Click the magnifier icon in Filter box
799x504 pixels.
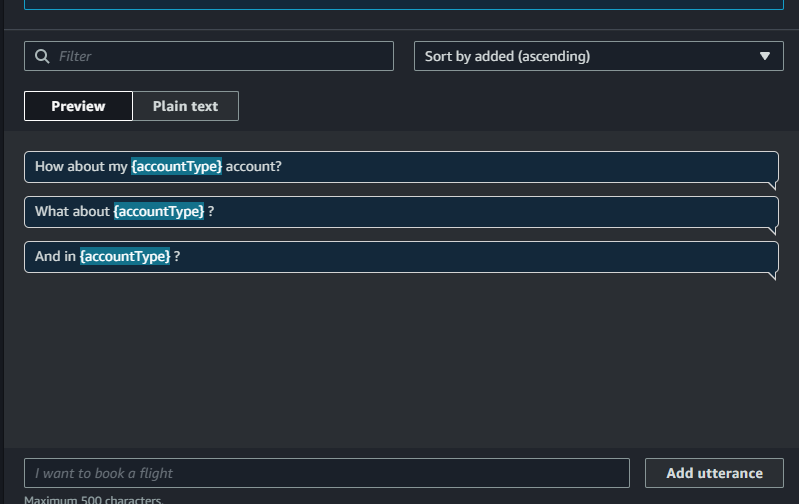(x=42, y=56)
